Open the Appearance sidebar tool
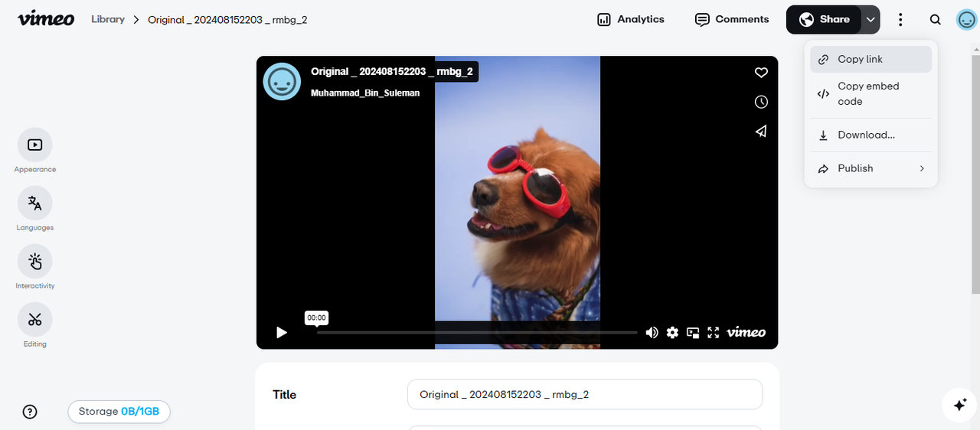The image size is (980, 430). (x=35, y=151)
